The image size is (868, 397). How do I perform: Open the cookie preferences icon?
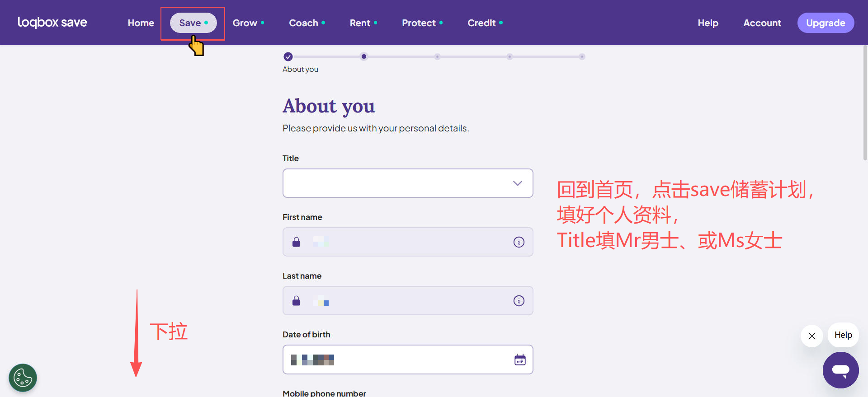tap(23, 378)
